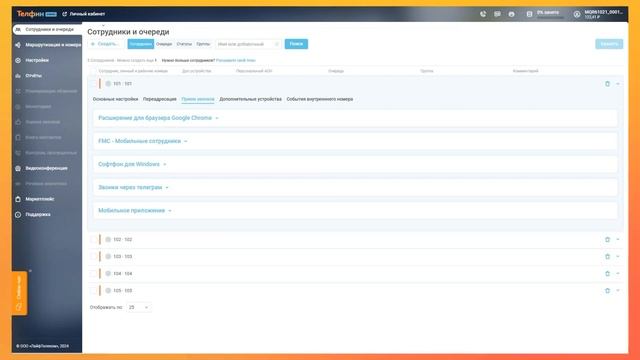This screenshot has width=640, height=360.
Task: Delete employee 104 with trash icon
Action: [x=607, y=273]
